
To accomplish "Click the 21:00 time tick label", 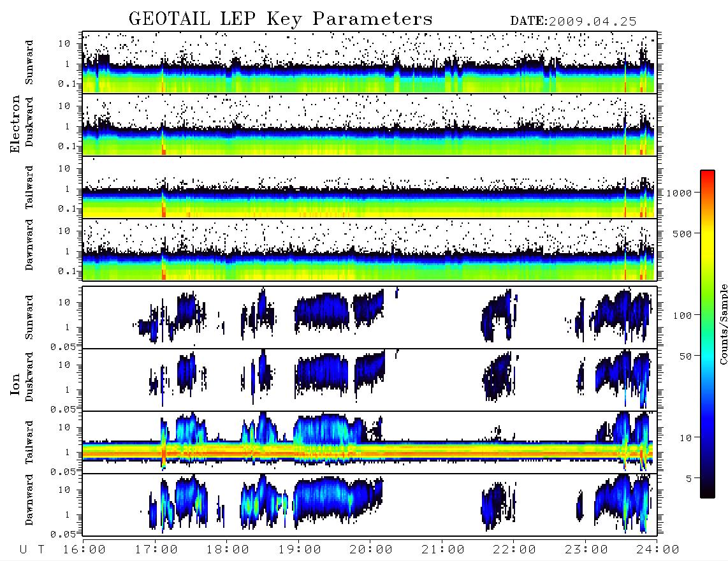I will [x=443, y=550].
